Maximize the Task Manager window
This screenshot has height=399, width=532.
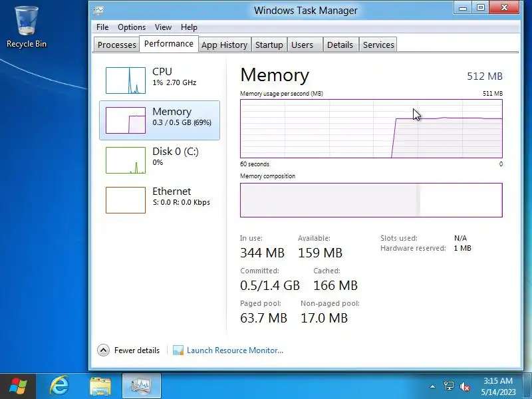click(x=480, y=7)
